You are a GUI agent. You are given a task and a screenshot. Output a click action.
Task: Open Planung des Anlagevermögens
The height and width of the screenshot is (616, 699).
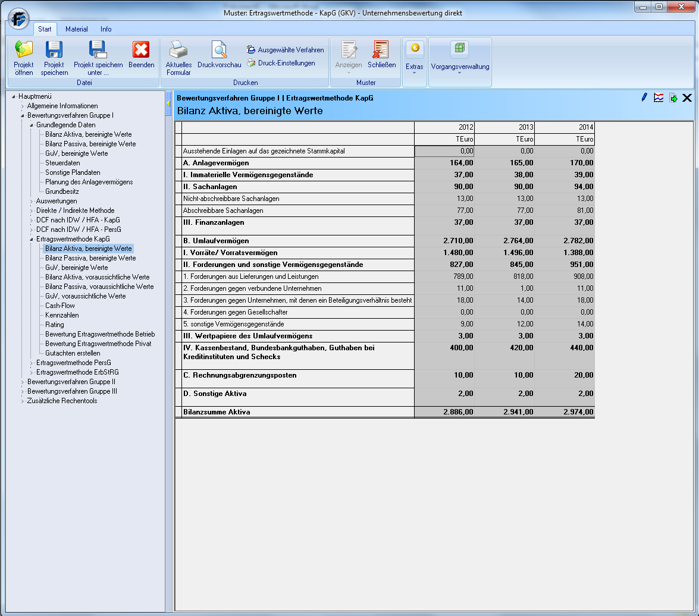point(89,182)
